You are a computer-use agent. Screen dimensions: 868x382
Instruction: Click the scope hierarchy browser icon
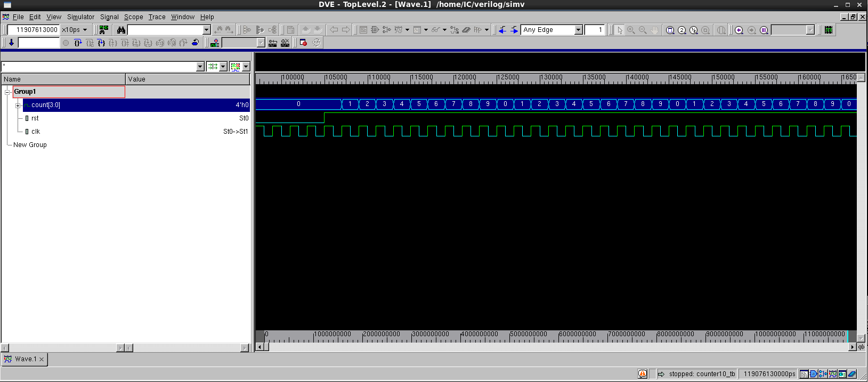pyautogui.click(x=104, y=30)
